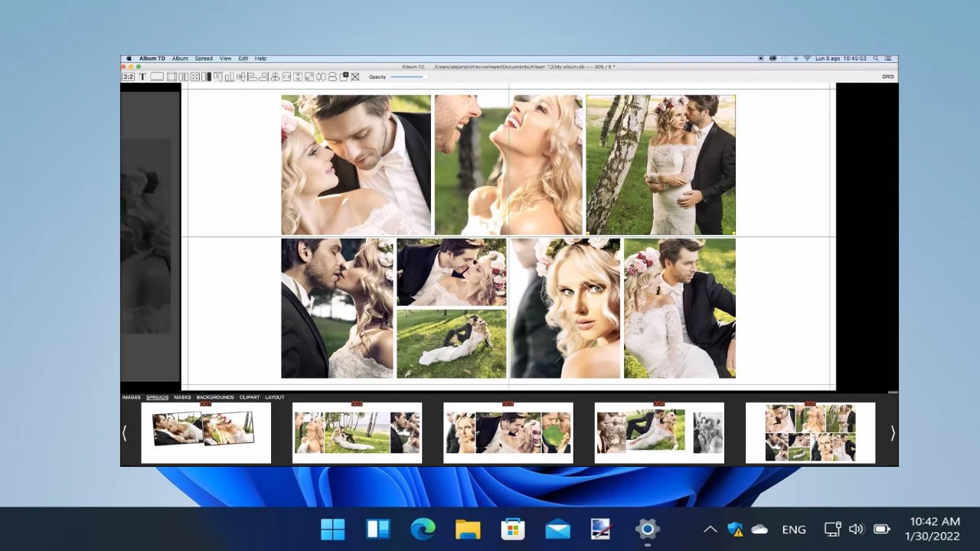980x551 pixels.
Task: Show later spreads with right arrow
Action: [x=892, y=433]
